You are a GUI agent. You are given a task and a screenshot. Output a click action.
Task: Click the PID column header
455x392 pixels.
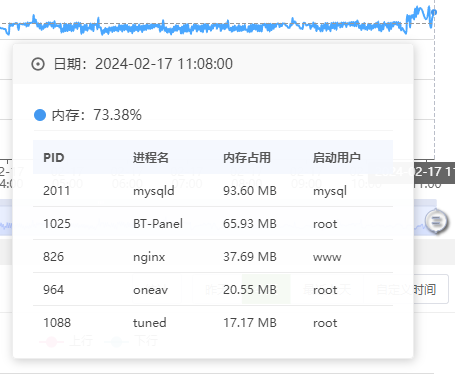pyautogui.click(x=54, y=157)
